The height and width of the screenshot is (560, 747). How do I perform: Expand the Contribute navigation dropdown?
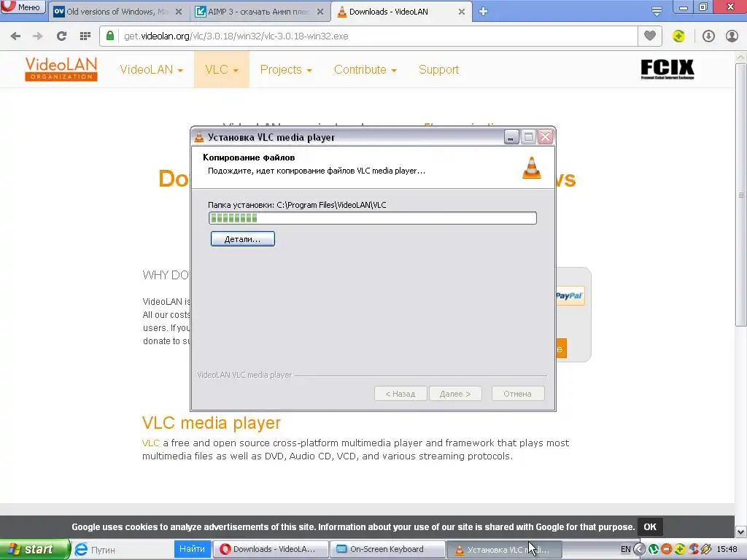365,69
